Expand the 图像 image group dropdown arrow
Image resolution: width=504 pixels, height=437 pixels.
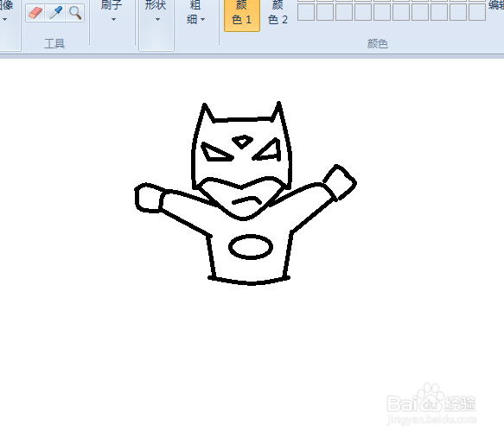[5, 19]
